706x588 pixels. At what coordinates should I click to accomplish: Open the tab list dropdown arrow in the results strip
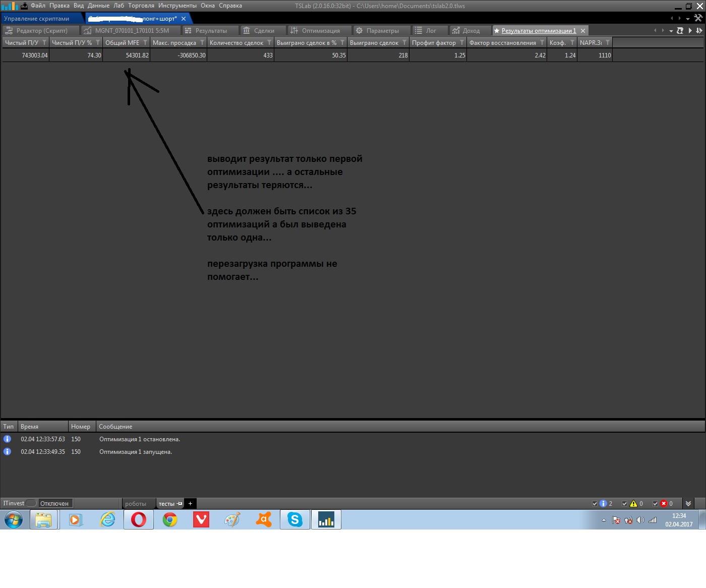pos(671,31)
